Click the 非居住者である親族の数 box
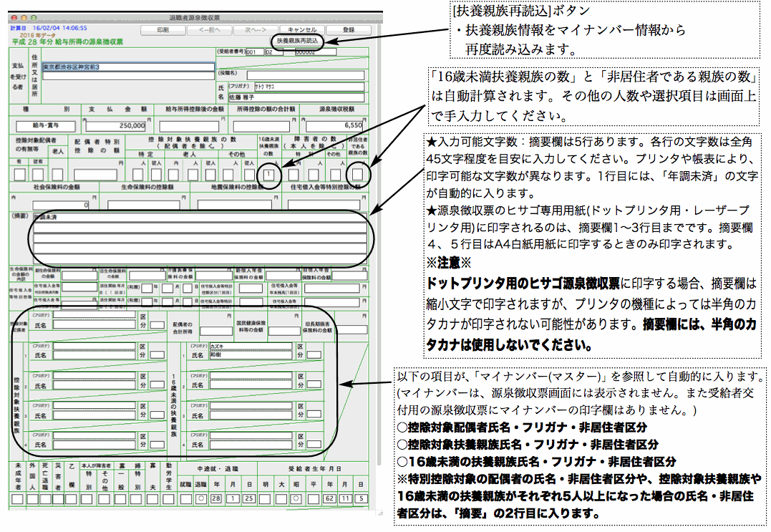 [x=357, y=174]
